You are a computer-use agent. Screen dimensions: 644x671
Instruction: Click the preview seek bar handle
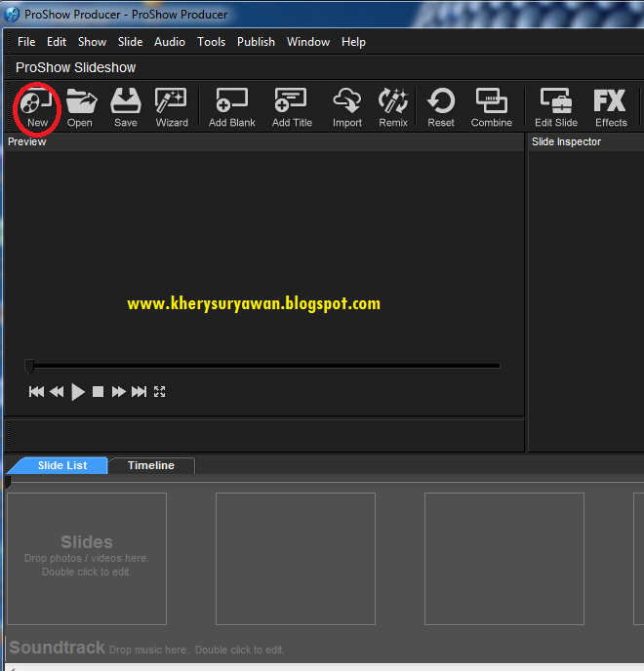[29, 367]
